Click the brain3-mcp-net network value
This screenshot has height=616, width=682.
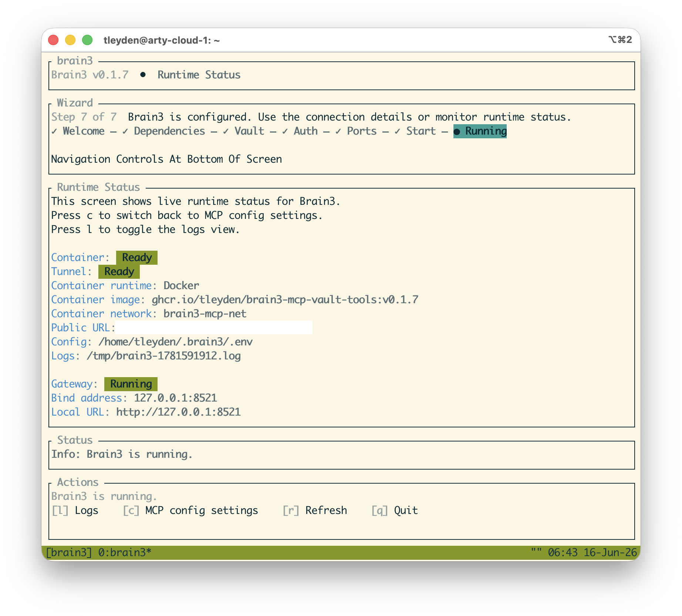coord(205,314)
